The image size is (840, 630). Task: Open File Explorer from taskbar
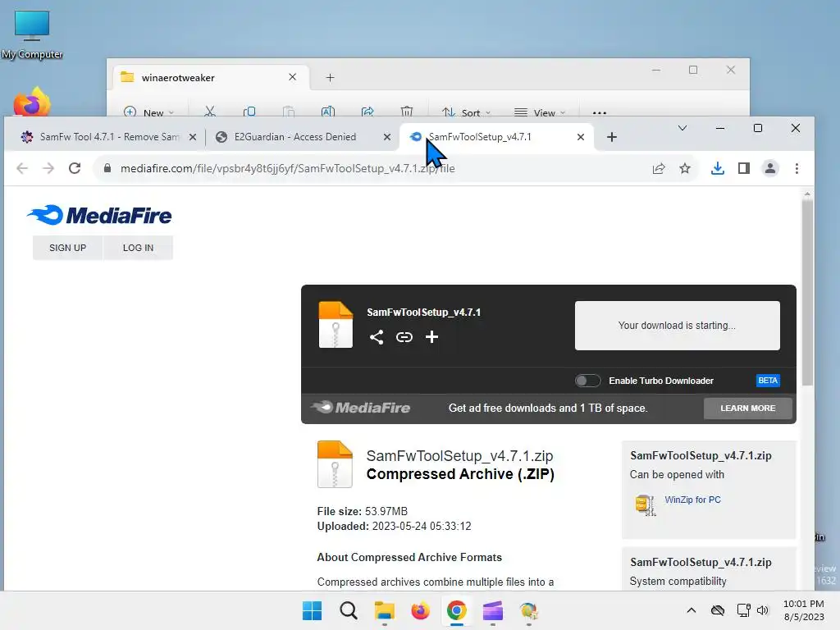coord(384,610)
